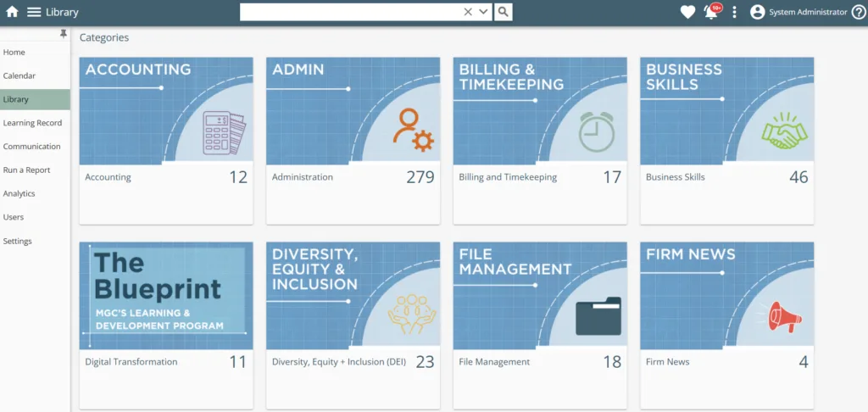Open help via the question mark icon
868x412 pixels.
point(858,12)
